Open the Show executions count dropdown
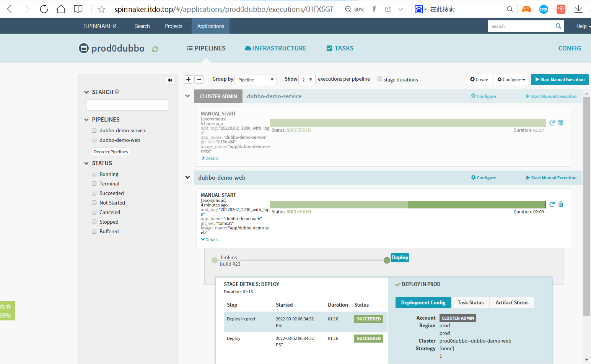Image resolution: width=591 pixels, height=364 pixels. [x=307, y=80]
